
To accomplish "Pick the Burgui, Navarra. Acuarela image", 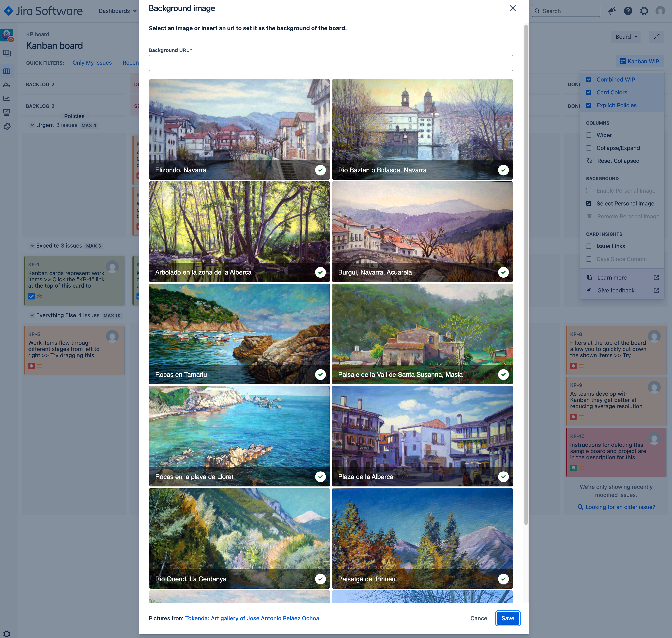I will [422, 232].
